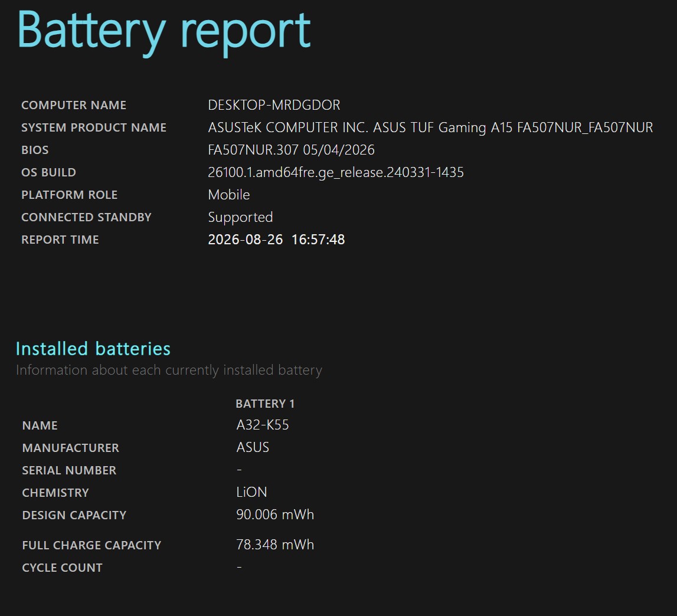Click the full charge capacity value 78.348 mWh
This screenshot has height=616, width=677.
pyautogui.click(x=275, y=545)
